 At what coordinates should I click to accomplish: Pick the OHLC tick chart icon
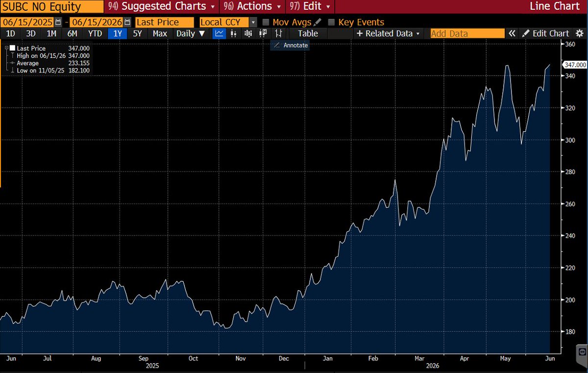tap(279, 33)
